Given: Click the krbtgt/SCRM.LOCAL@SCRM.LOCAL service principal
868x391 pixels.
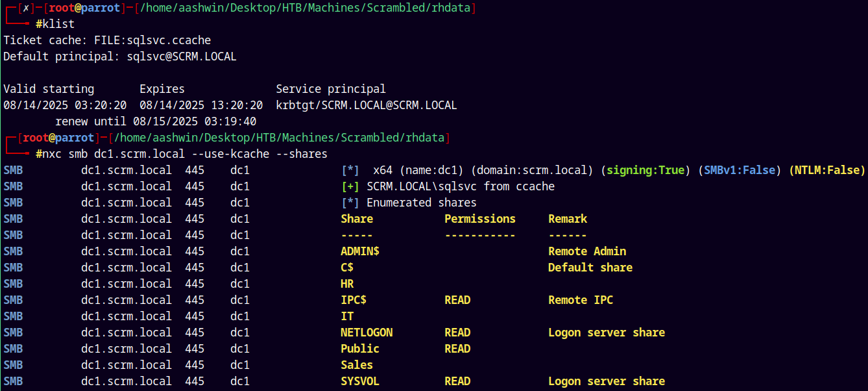Looking at the screenshot, I should 367,105.
